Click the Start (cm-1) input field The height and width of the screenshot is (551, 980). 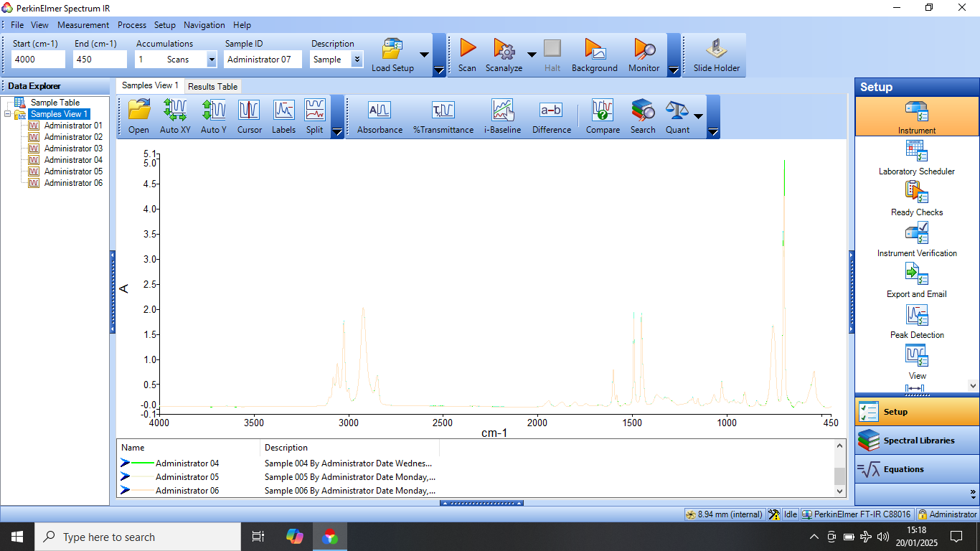pyautogui.click(x=38, y=60)
